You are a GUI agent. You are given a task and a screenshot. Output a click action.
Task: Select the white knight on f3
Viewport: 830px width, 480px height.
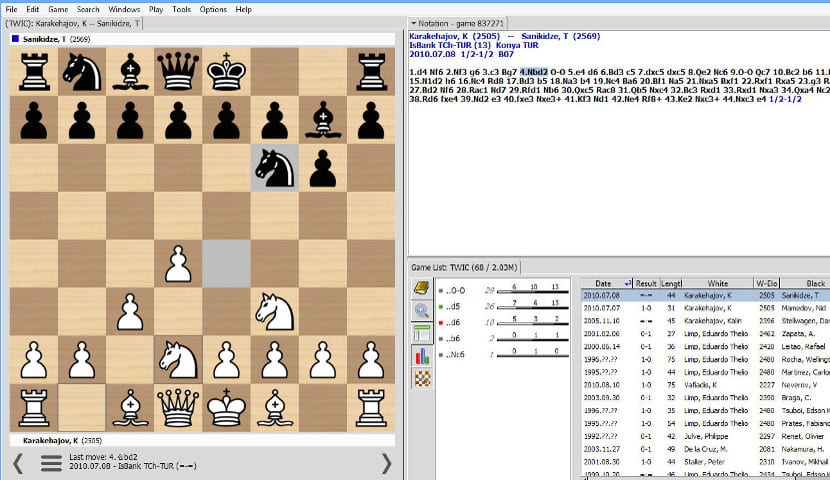coord(274,312)
